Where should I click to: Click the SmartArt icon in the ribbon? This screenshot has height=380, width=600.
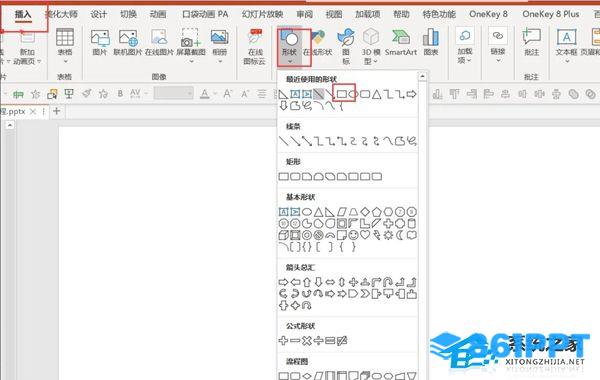(401, 42)
